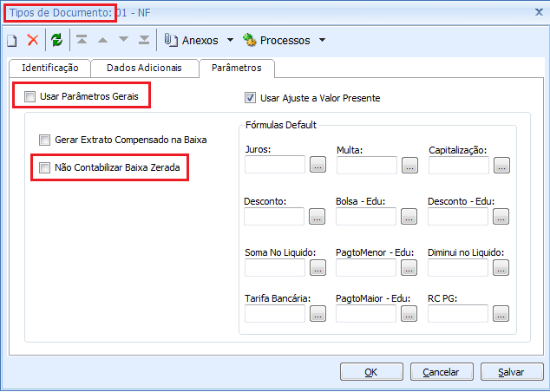Click the PagtoMenor - Edu input field

pyautogui.click(x=366, y=267)
